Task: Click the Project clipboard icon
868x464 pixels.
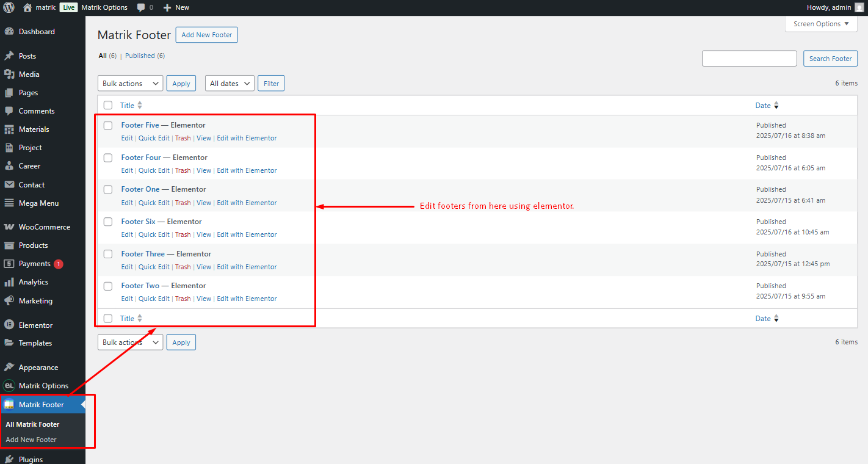Action: (x=9, y=148)
